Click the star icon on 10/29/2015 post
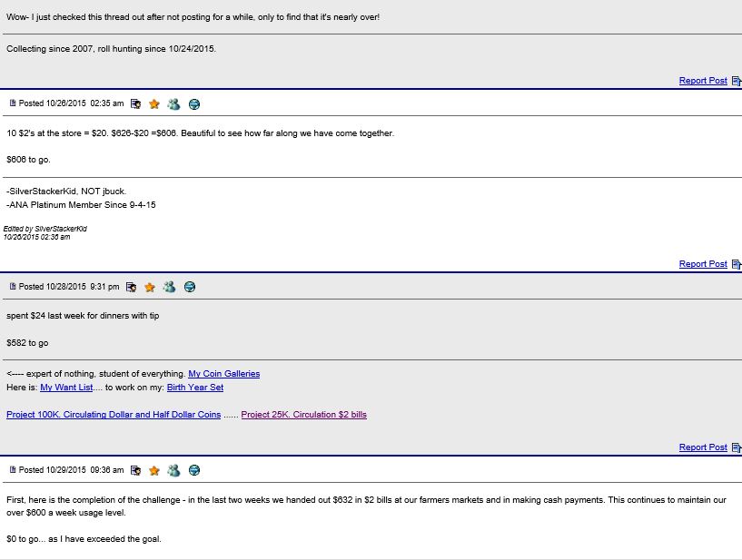Image resolution: width=742 pixels, height=560 pixels. (x=154, y=470)
